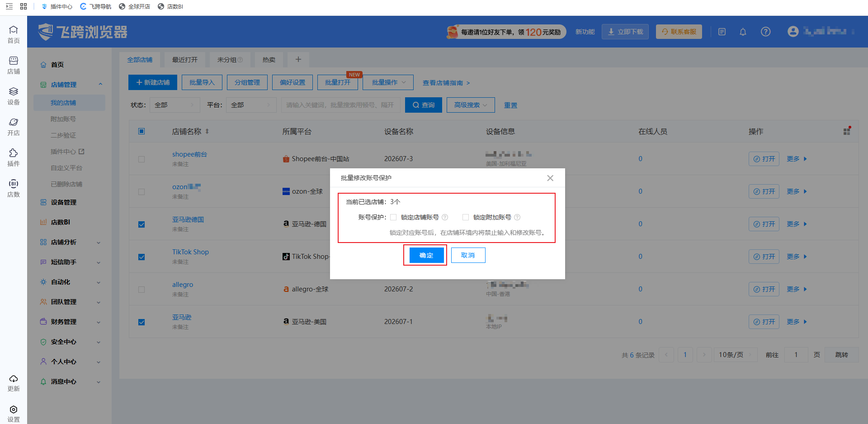Screen dimensions: 868x424
Task: Open 全球开店 bookmark at top
Action: 134,6
